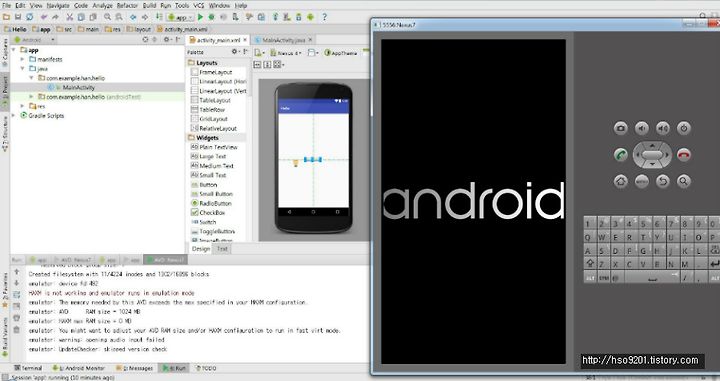The height and width of the screenshot is (381, 720).
Task: Click emulator green call button
Action: [x=620, y=155]
